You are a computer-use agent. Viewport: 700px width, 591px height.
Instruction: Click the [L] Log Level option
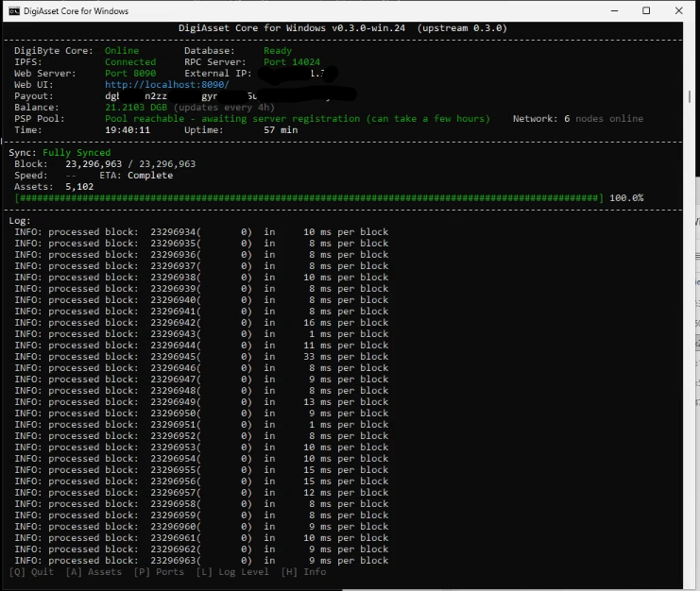232,572
